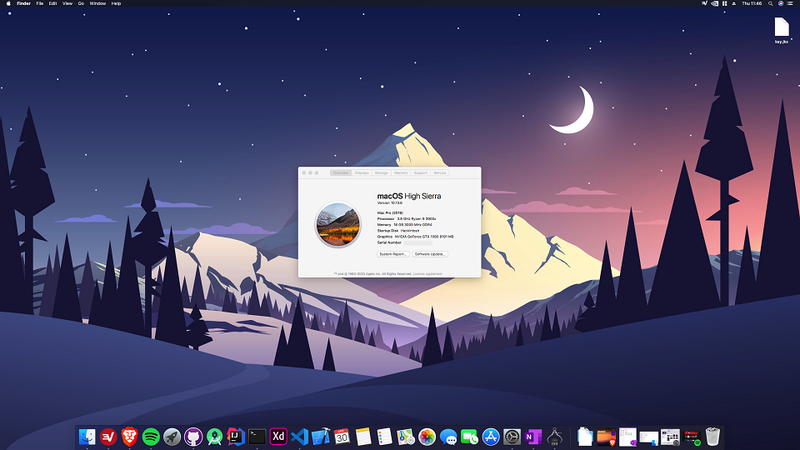Open IntelliJ IDEA in the Dock

pos(236,437)
